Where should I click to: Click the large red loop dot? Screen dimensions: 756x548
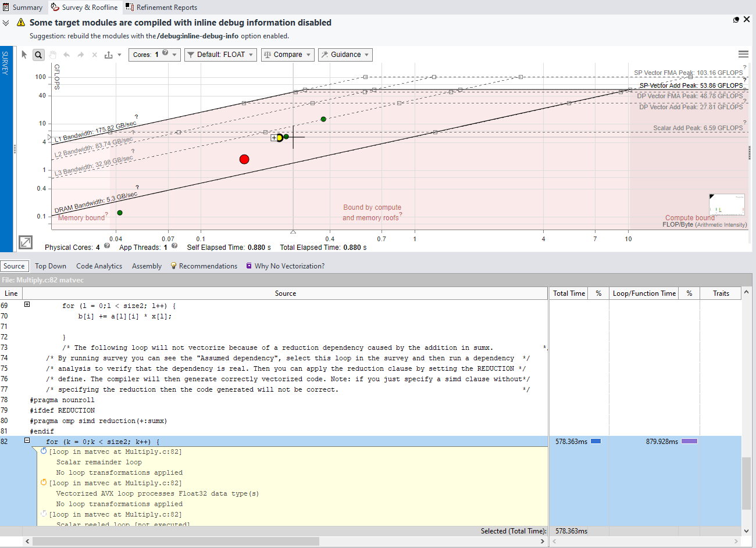coord(244,159)
